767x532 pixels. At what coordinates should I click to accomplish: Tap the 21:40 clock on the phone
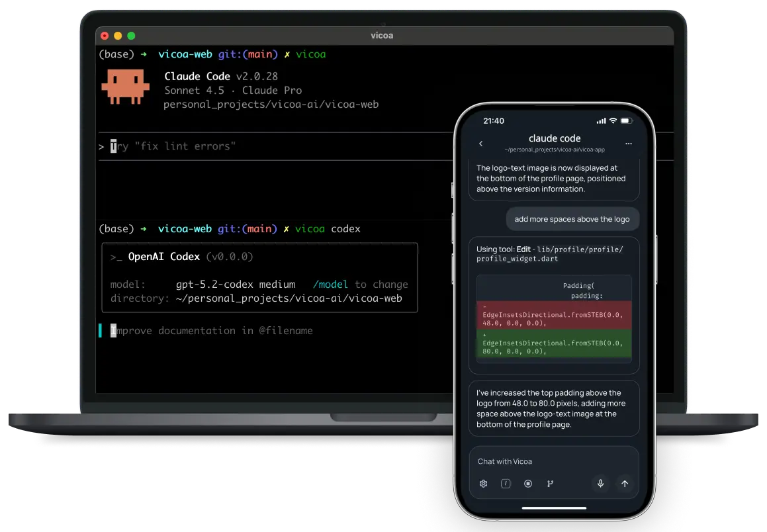(x=494, y=121)
